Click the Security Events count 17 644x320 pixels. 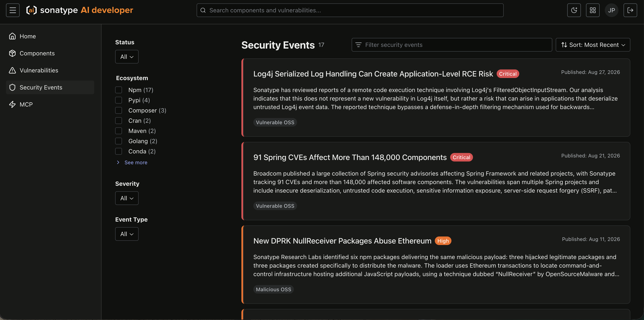point(321,45)
